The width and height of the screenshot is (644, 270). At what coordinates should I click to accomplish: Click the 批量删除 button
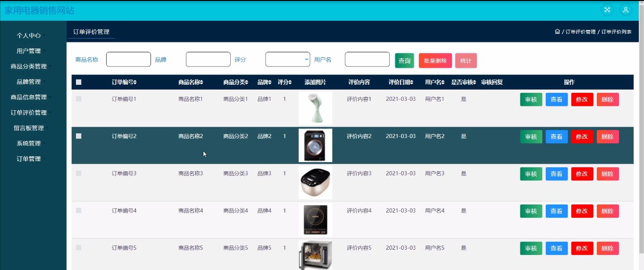point(435,60)
